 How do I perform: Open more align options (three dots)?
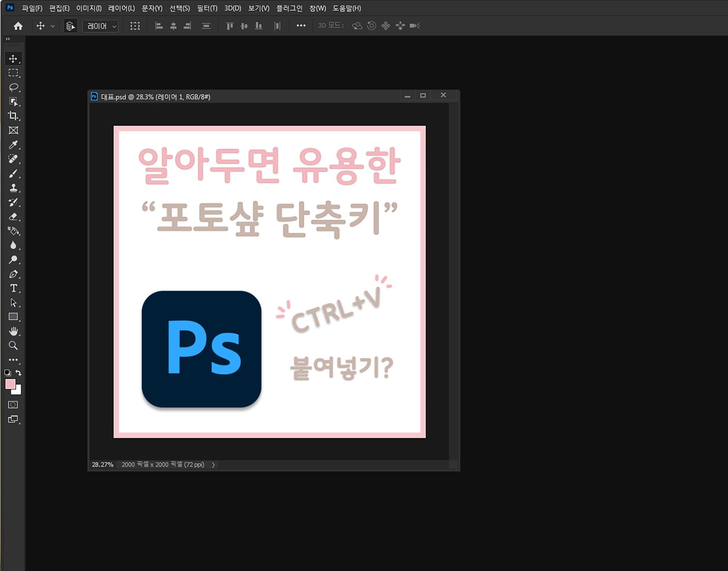tap(301, 25)
